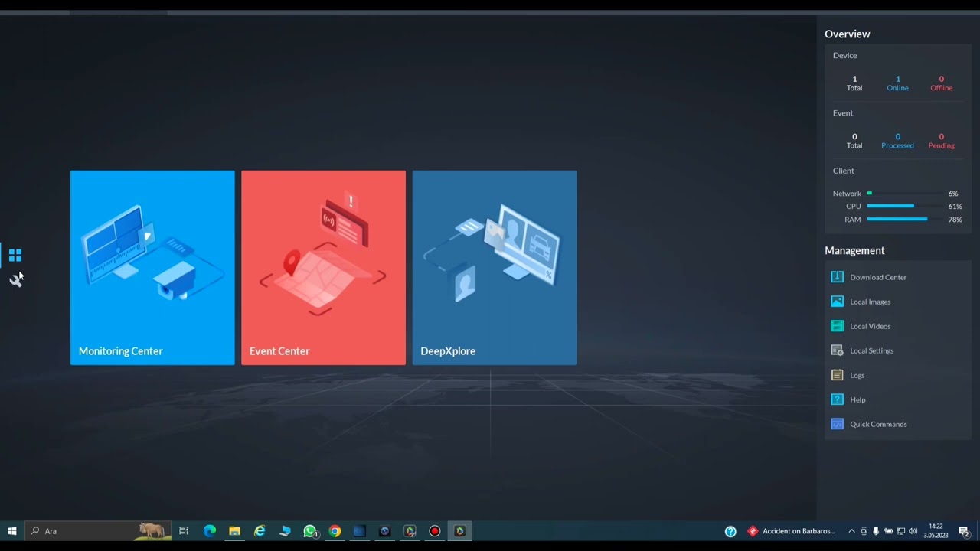Open Task View in taskbar
This screenshot has width=980, height=551.
(184, 531)
